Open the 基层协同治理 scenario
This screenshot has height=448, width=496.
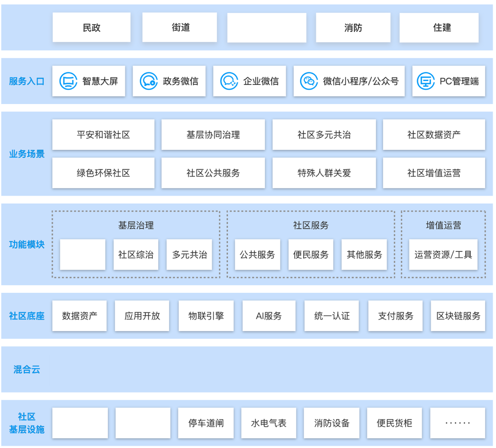tap(213, 135)
